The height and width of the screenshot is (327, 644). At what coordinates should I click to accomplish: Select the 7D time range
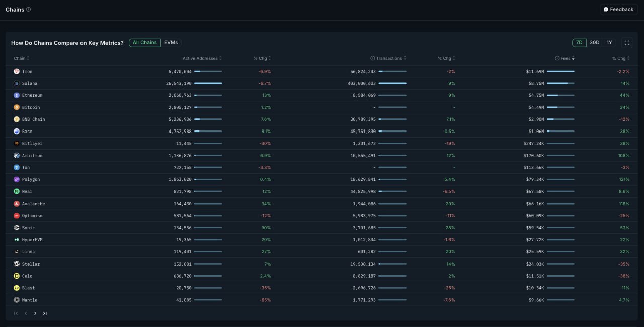(579, 43)
